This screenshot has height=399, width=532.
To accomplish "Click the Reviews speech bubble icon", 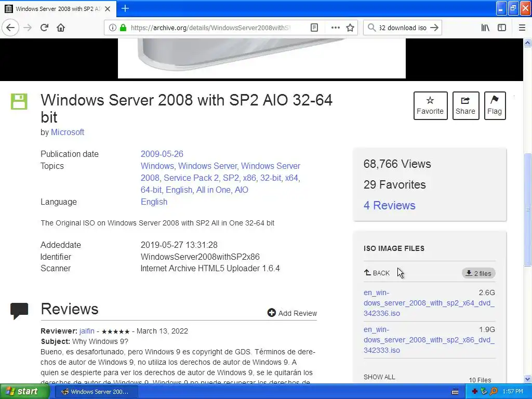I will (19, 311).
